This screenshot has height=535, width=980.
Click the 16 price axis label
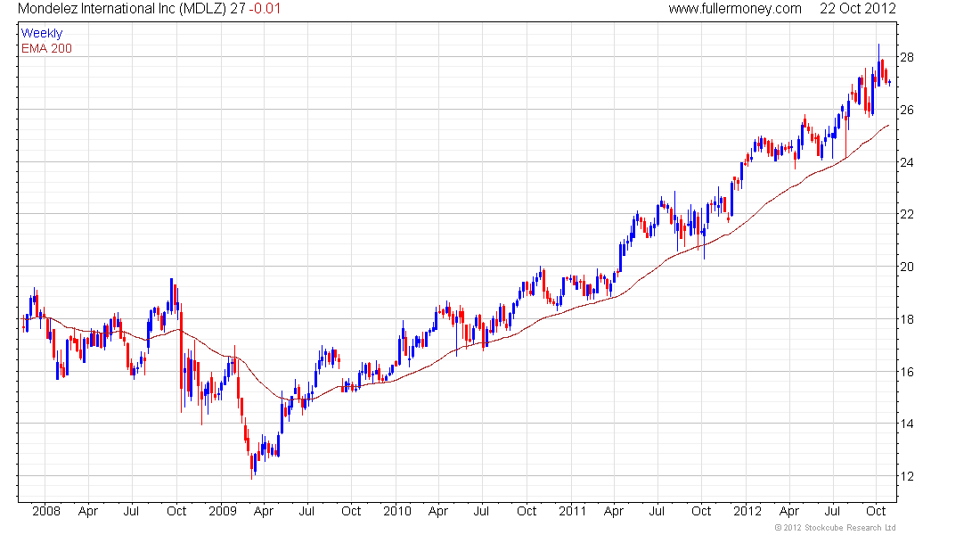click(x=906, y=373)
